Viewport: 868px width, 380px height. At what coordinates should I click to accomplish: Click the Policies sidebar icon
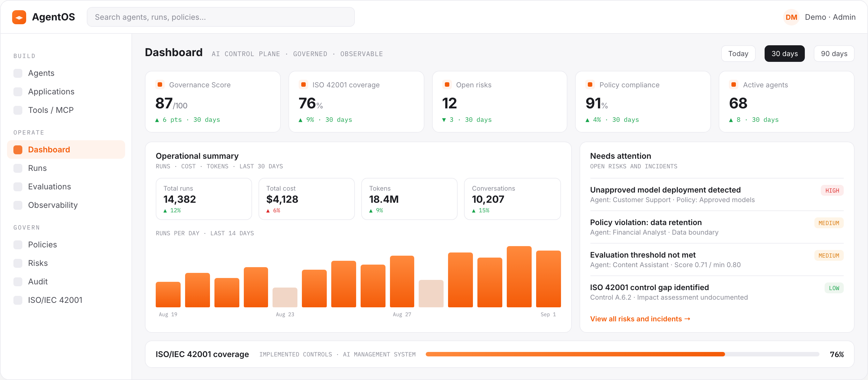(x=18, y=245)
